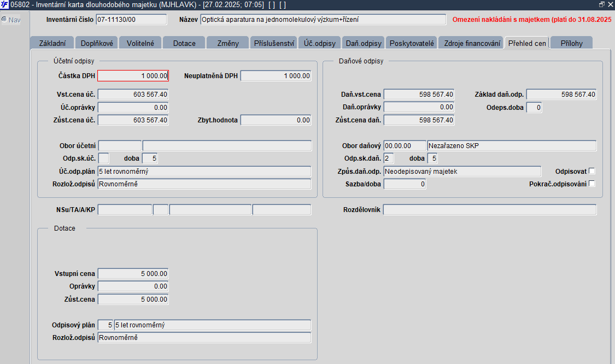Restore the window using title bar icon

pyautogui.click(x=602, y=4)
